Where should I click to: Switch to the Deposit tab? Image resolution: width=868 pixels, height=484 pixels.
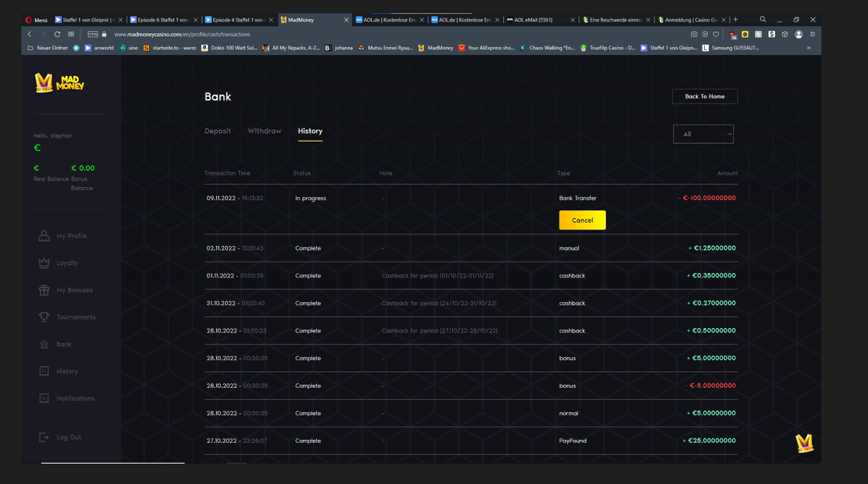click(x=218, y=131)
